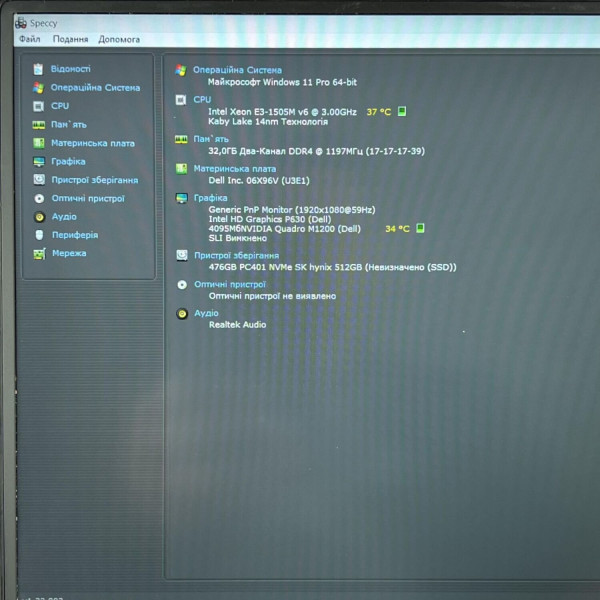The width and height of the screenshot is (600, 600).
Task: Select the Оптичні пристрої disc icon in sidebar
Action: 39,198
